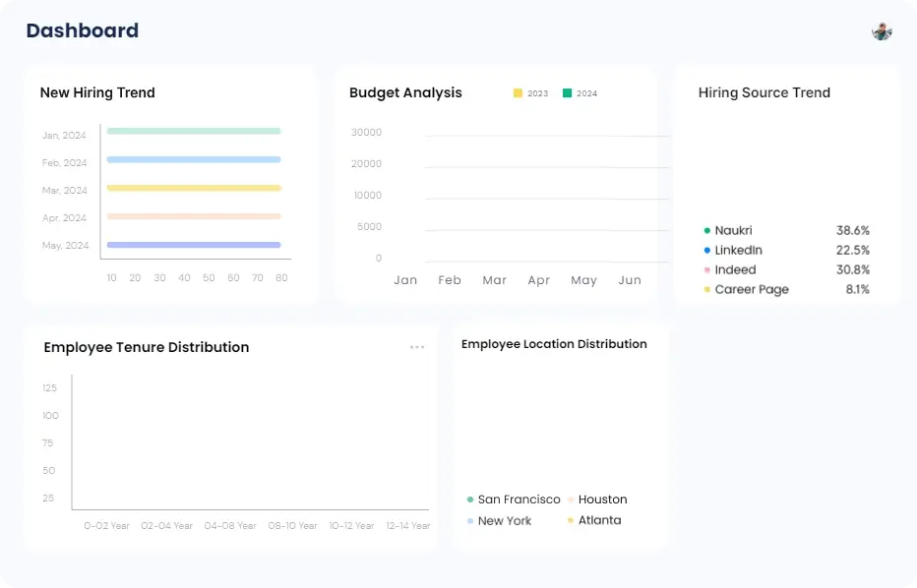Image resolution: width=917 pixels, height=588 pixels.
Task: Click the LinkedIn legend dot
Action: (707, 250)
